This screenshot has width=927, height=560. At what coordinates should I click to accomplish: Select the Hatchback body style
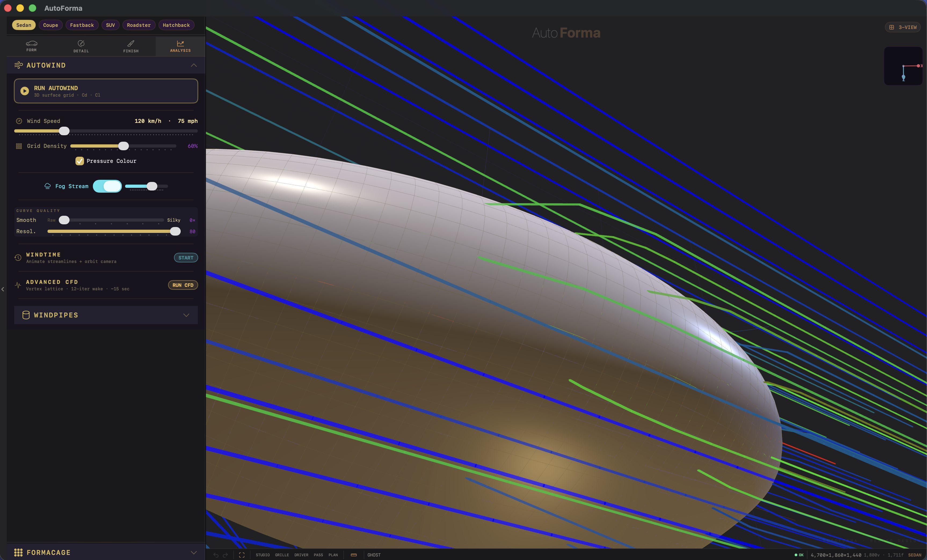click(176, 25)
